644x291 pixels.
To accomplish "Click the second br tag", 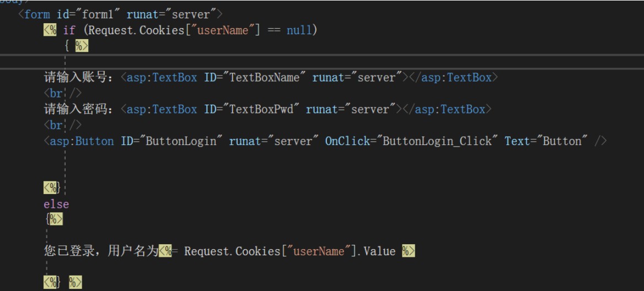I will coord(63,125).
